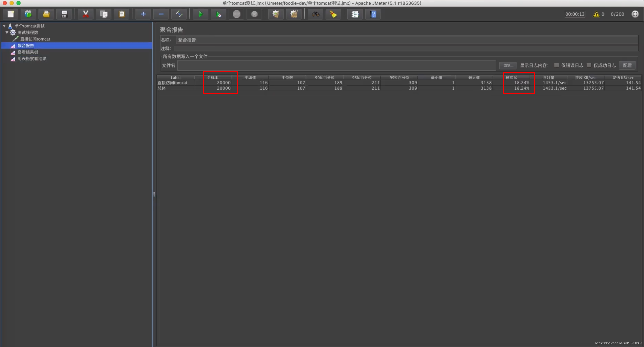This screenshot has height=347, width=644.
Task: Expand all tree nodes with plus
Action: click(143, 14)
